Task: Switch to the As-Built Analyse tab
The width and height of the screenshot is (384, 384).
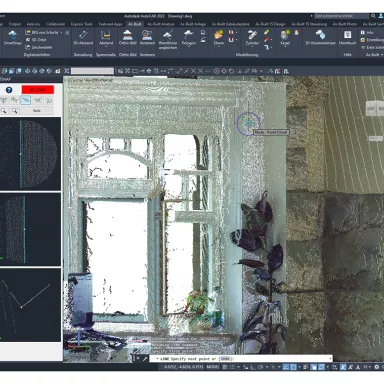Action: [160, 24]
